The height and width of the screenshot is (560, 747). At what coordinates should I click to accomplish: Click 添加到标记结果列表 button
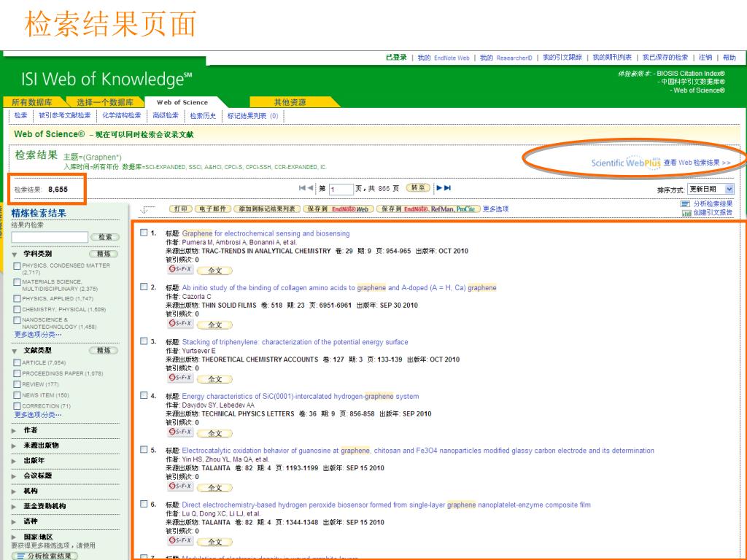coord(267,209)
